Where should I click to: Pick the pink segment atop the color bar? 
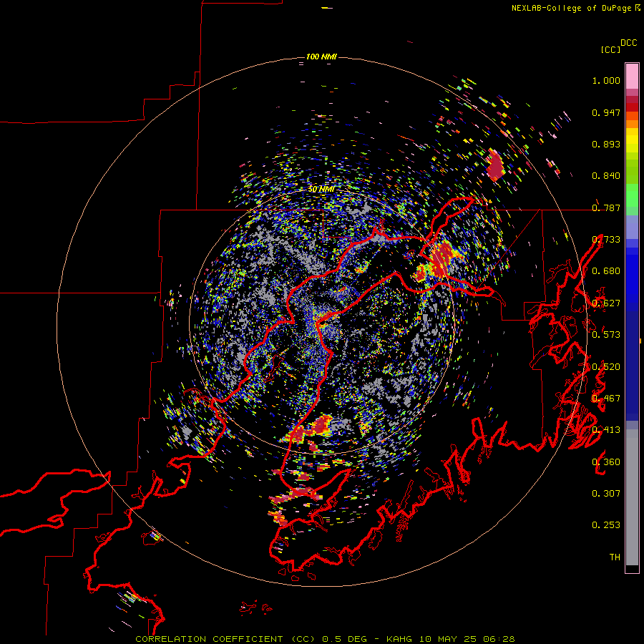point(632,77)
